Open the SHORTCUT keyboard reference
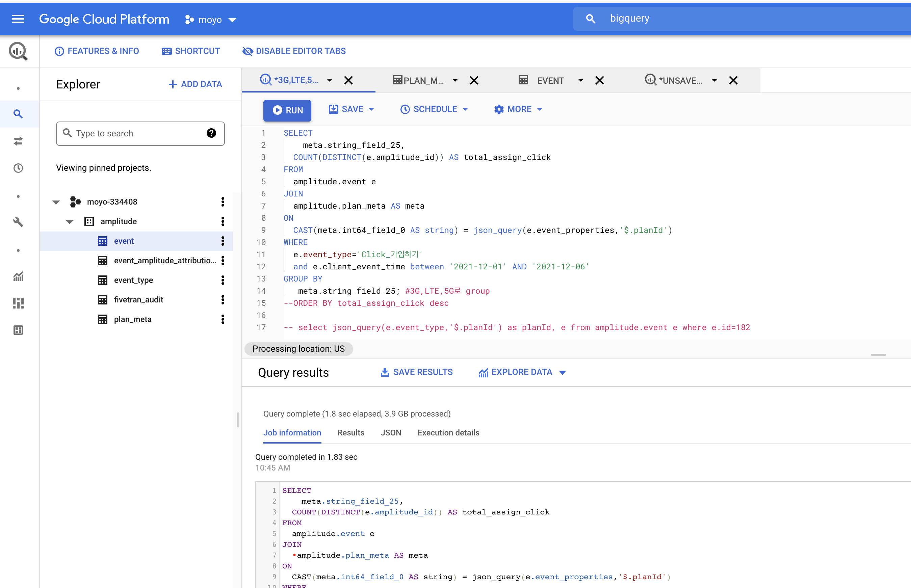This screenshot has width=911, height=588. click(190, 51)
